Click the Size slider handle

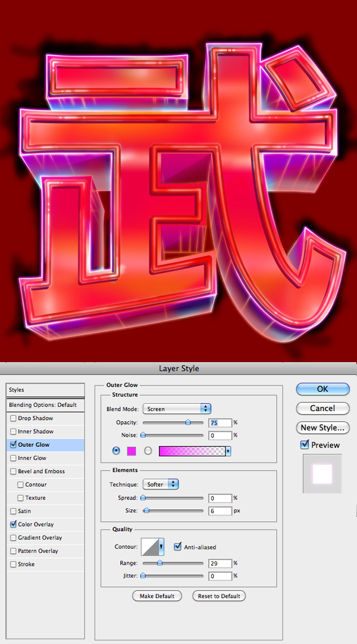[146, 511]
